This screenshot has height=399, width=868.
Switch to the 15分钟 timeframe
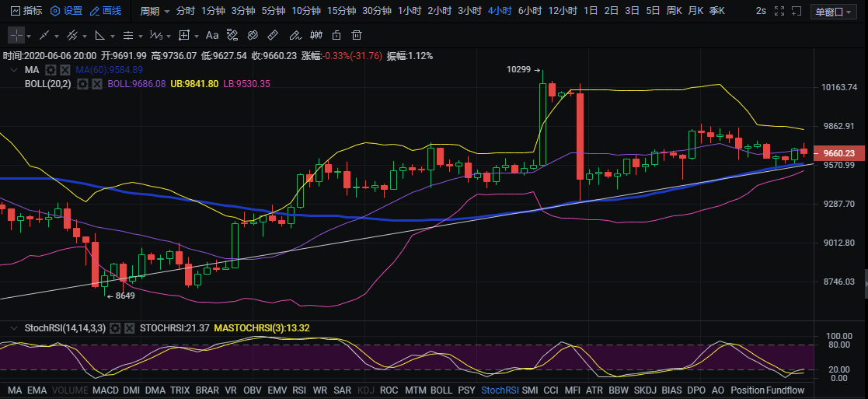pos(341,11)
